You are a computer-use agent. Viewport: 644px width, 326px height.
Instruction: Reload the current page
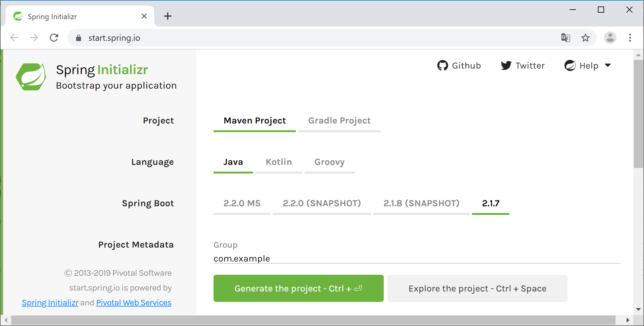coord(54,37)
